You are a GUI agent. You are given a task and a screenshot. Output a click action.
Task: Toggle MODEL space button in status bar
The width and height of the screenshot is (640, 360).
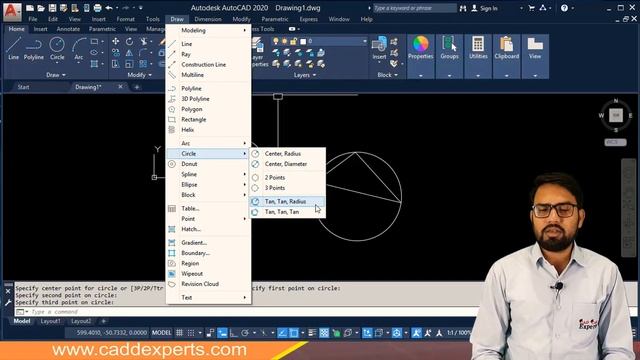pyautogui.click(x=162, y=333)
